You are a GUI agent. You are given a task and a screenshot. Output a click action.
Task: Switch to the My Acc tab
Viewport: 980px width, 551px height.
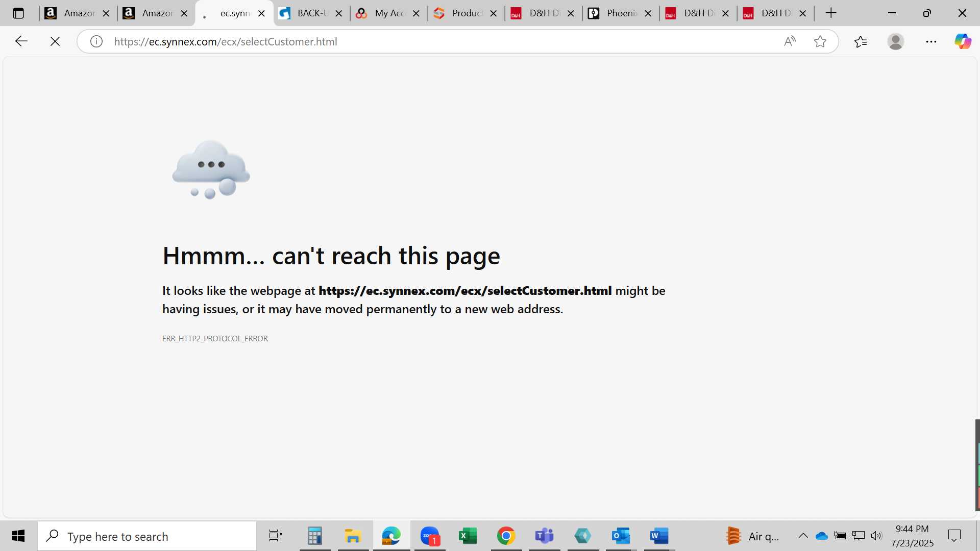388,13
